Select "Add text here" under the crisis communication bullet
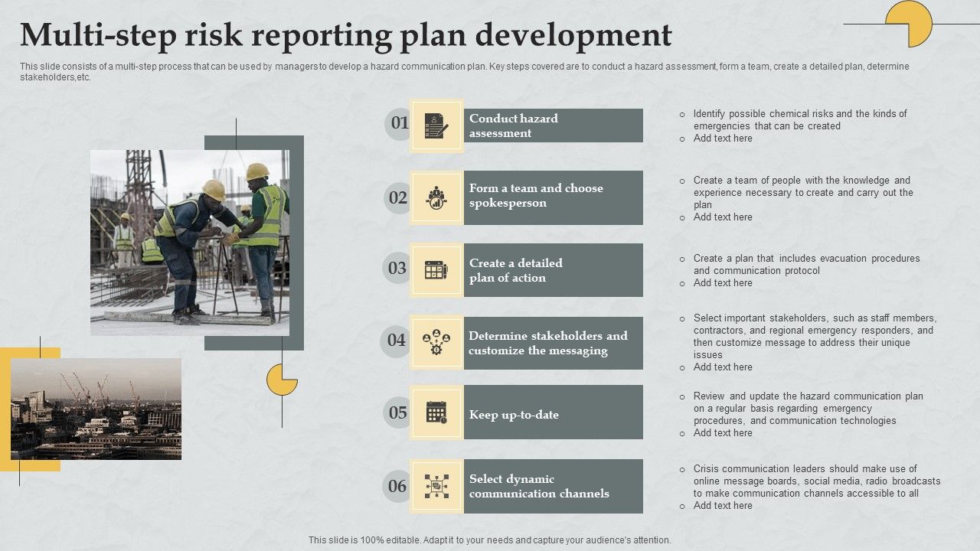The height and width of the screenshot is (551, 980). coord(723,506)
